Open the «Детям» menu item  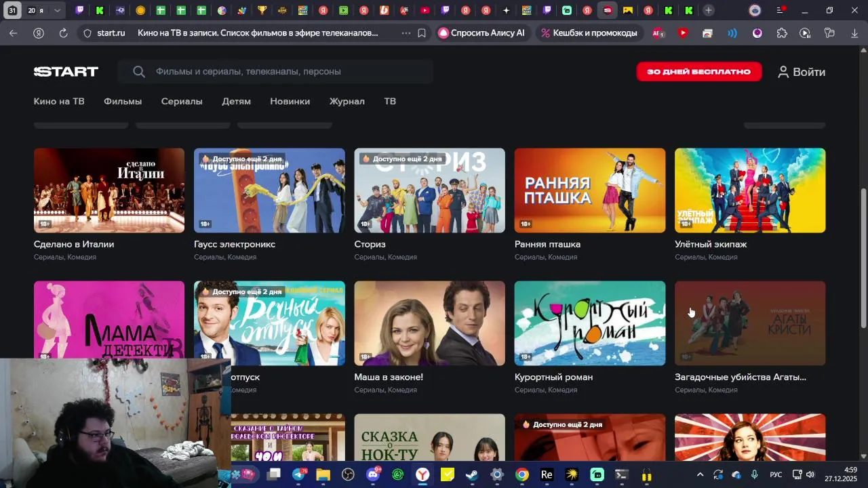coord(237,101)
